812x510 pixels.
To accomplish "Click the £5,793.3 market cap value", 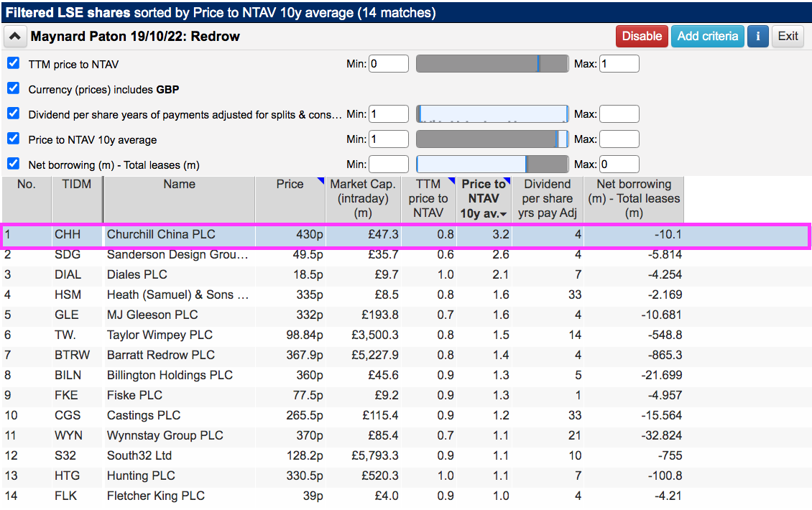I will 375,456.
